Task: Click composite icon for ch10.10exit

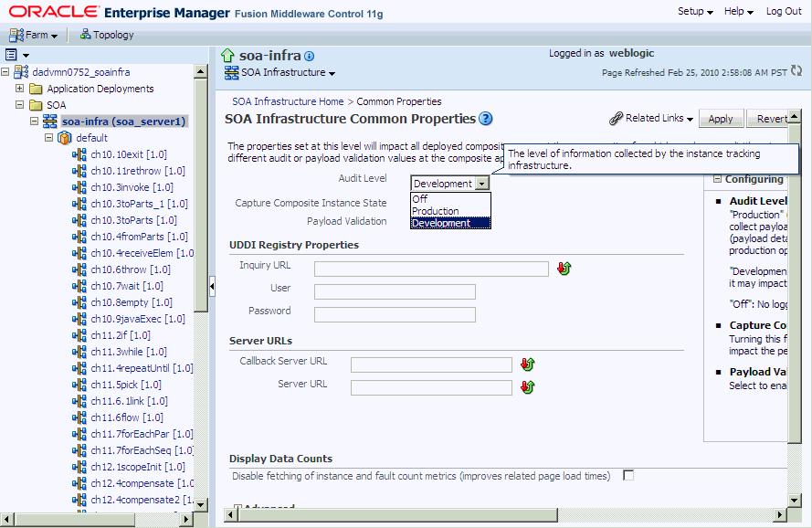Action: [79, 154]
